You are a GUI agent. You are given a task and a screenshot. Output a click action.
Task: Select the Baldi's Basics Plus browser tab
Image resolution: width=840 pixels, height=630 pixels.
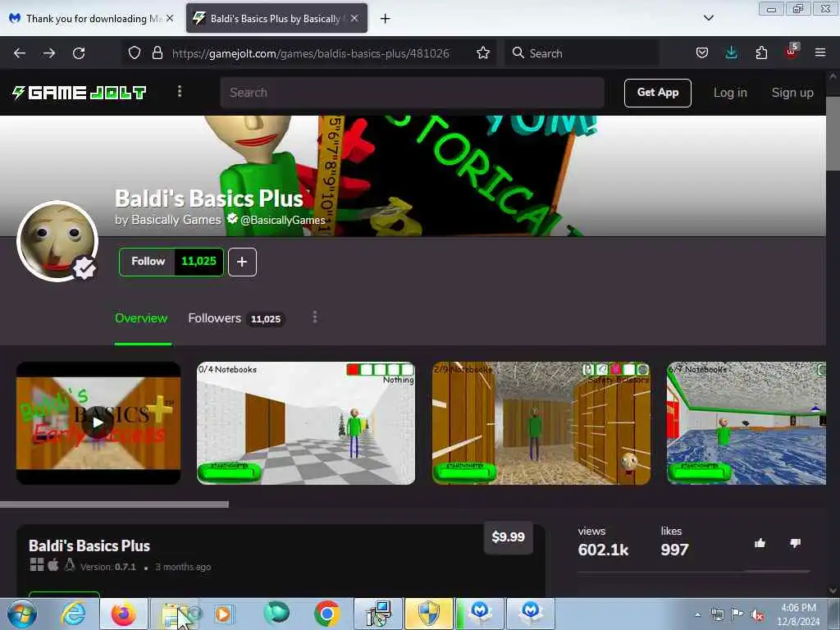click(x=276, y=19)
